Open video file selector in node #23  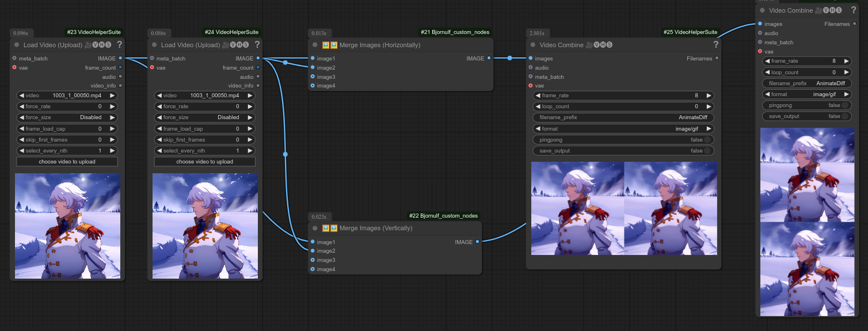67,96
